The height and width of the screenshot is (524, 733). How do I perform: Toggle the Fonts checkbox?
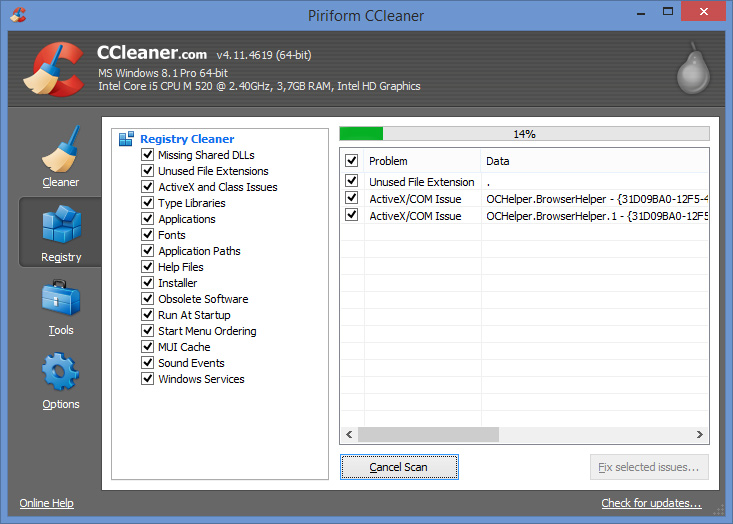click(x=147, y=234)
